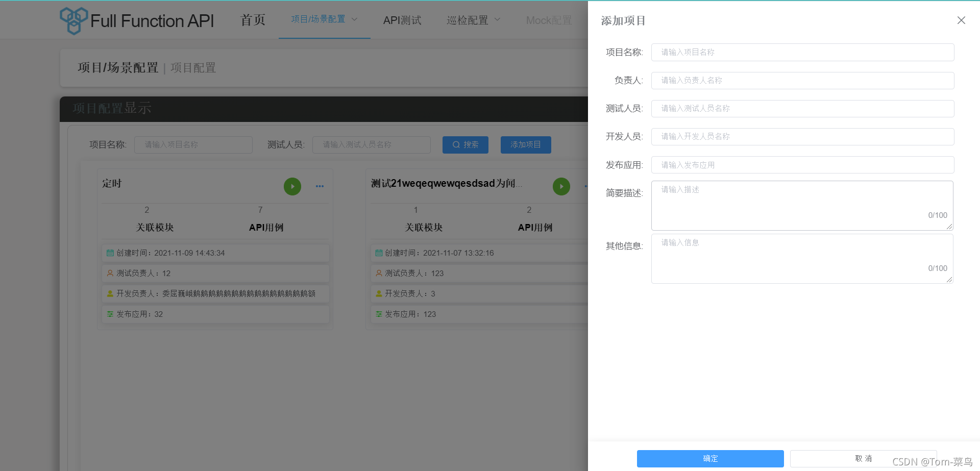980x471 pixels.
Task: Close the 添加项目 drawer with X
Action: coord(961,20)
